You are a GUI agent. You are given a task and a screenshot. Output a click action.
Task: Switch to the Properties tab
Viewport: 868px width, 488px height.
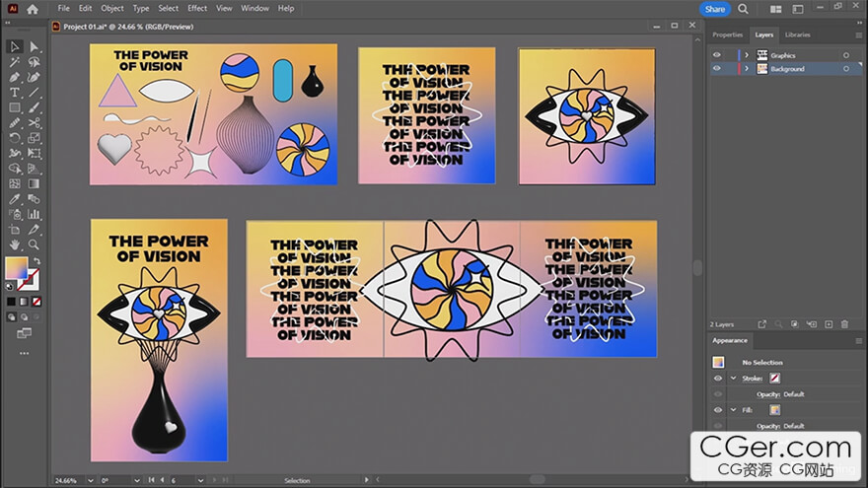(x=727, y=35)
